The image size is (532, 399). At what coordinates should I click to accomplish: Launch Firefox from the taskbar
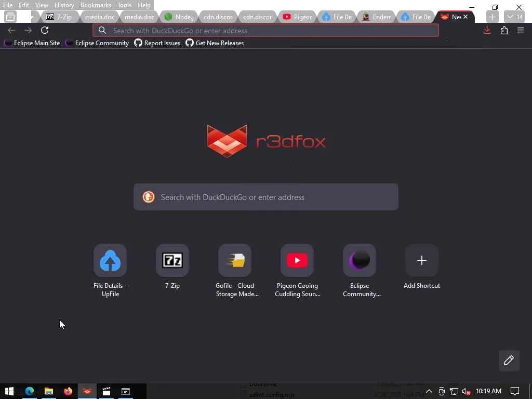(68, 391)
